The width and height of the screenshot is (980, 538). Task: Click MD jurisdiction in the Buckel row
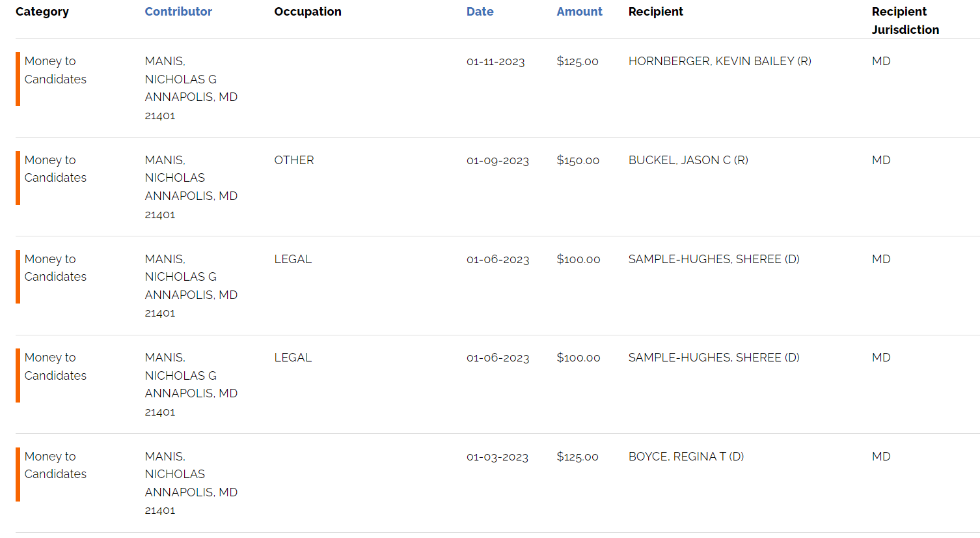coord(881,160)
